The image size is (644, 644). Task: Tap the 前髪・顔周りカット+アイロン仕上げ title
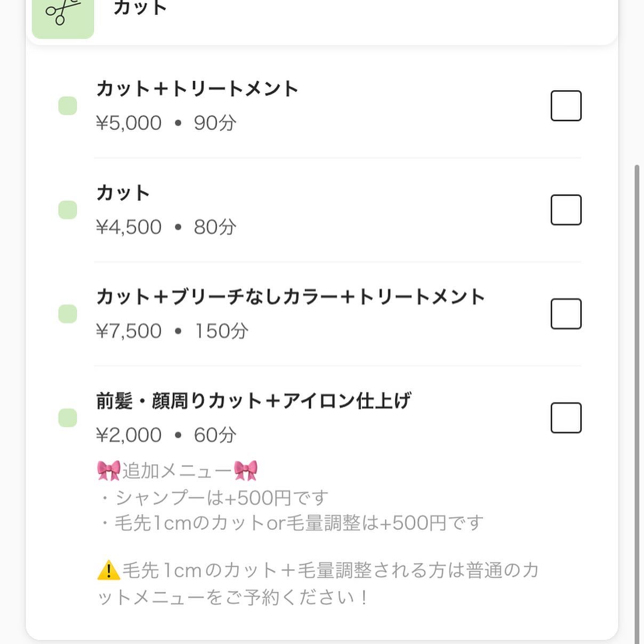(253, 401)
